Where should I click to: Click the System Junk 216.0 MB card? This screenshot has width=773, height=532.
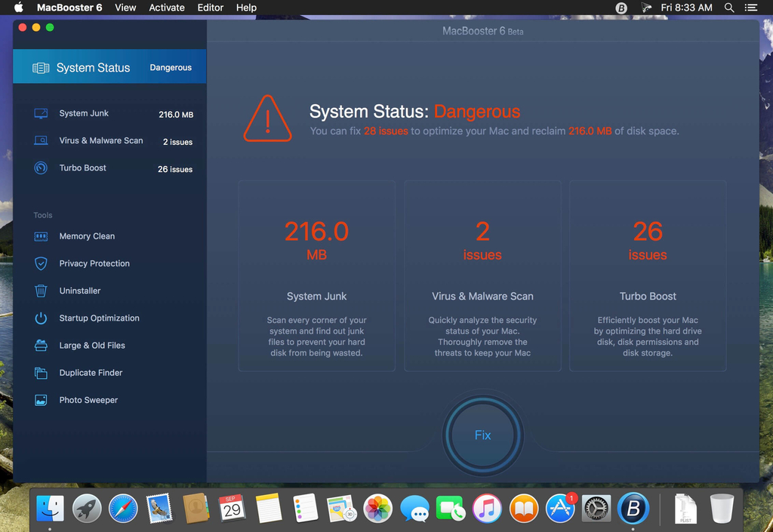click(x=316, y=275)
